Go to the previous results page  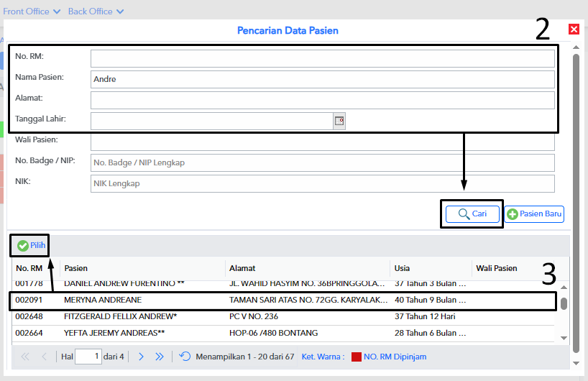(x=44, y=356)
